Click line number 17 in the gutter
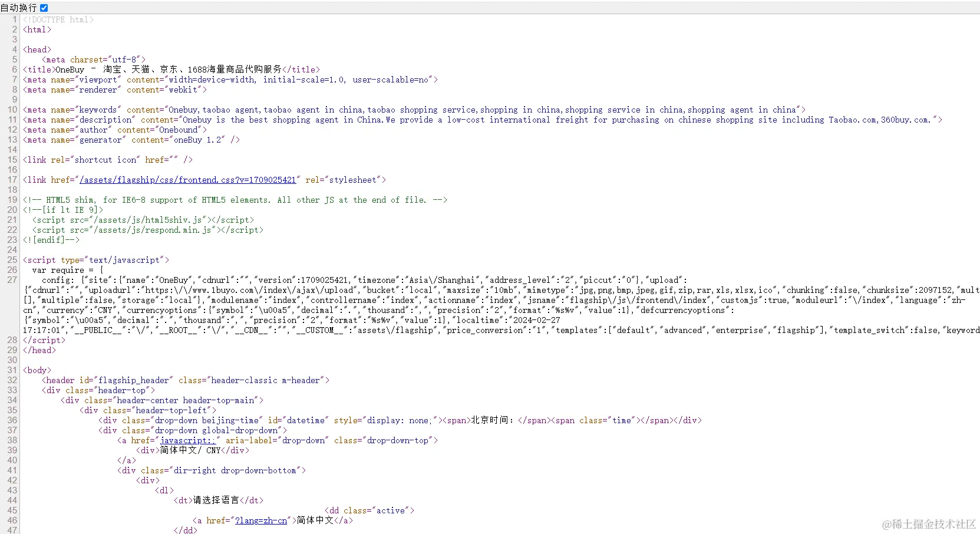Screen dimensions: 980x534 12,180
